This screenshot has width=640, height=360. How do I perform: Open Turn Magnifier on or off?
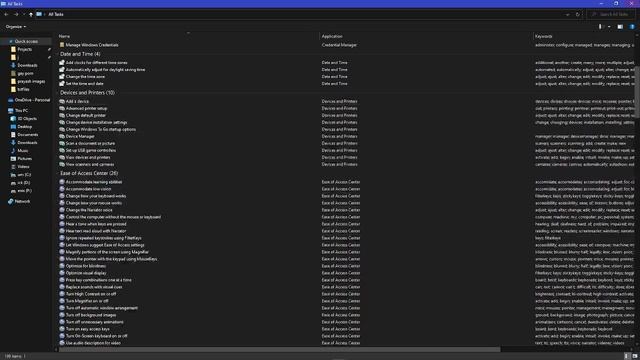click(x=87, y=301)
